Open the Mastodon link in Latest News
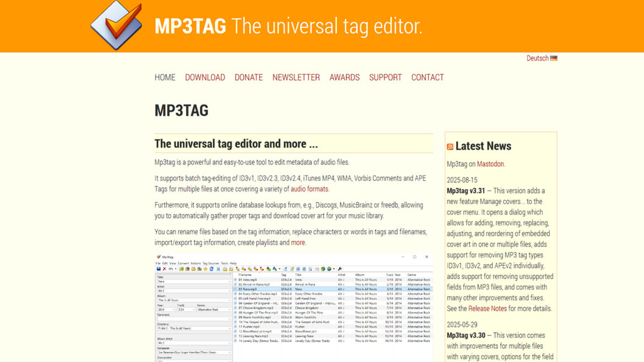This screenshot has height=362, width=644. pos(490,164)
